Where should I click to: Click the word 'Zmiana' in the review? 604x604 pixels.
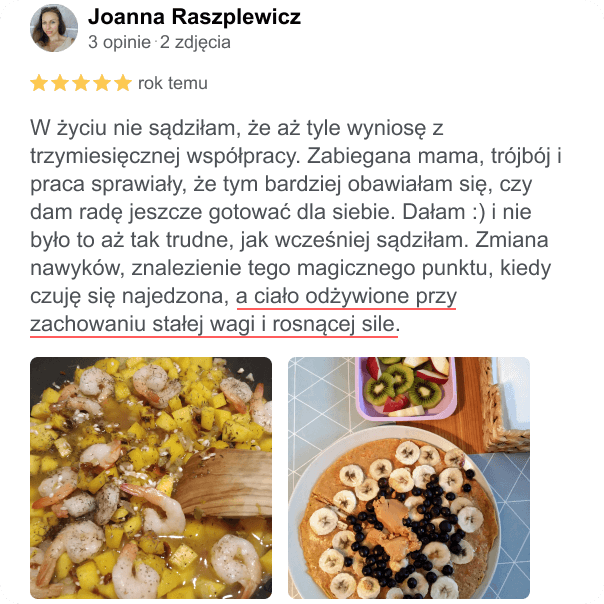pyautogui.click(x=512, y=240)
